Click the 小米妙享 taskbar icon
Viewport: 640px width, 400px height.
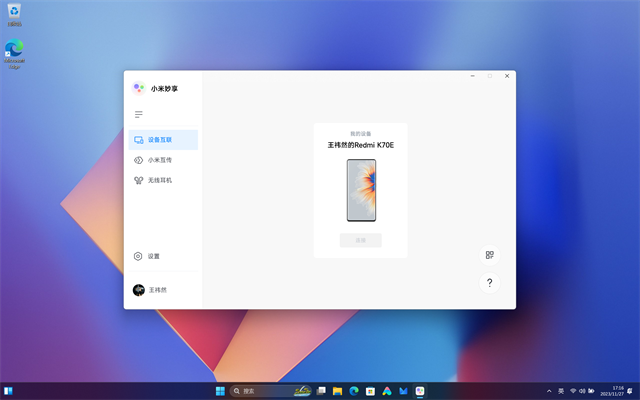tap(420, 391)
